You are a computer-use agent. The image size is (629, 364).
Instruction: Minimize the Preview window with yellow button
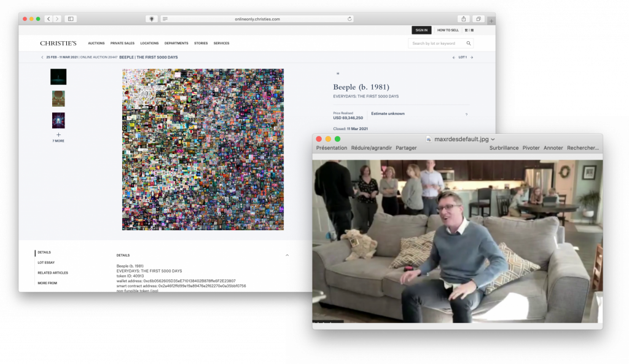(328, 139)
